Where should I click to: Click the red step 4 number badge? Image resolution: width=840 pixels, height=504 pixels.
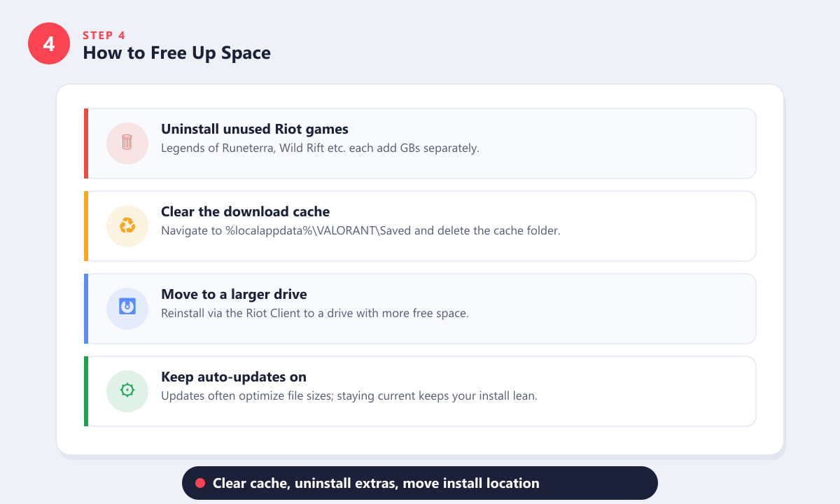click(49, 43)
